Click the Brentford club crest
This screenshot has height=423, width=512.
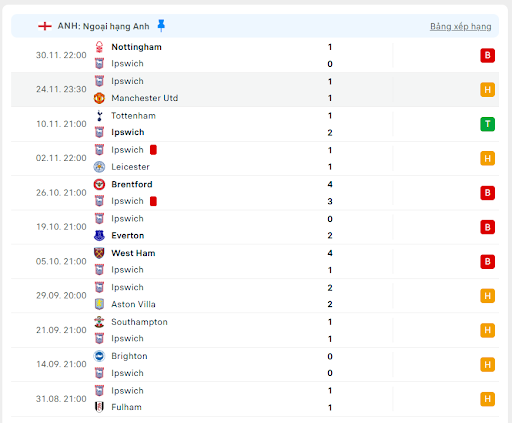click(99, 184)
